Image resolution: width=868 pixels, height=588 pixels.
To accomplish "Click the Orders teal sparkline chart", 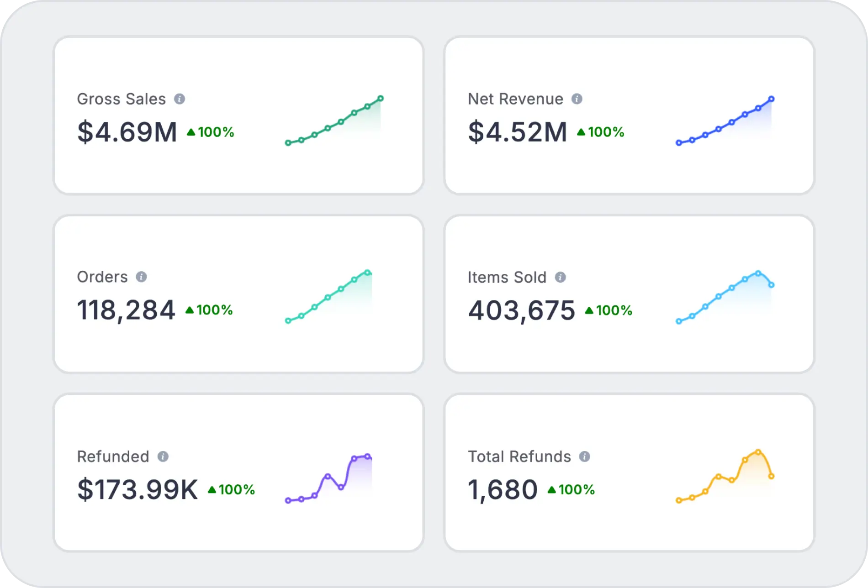I will coord(329,297).
